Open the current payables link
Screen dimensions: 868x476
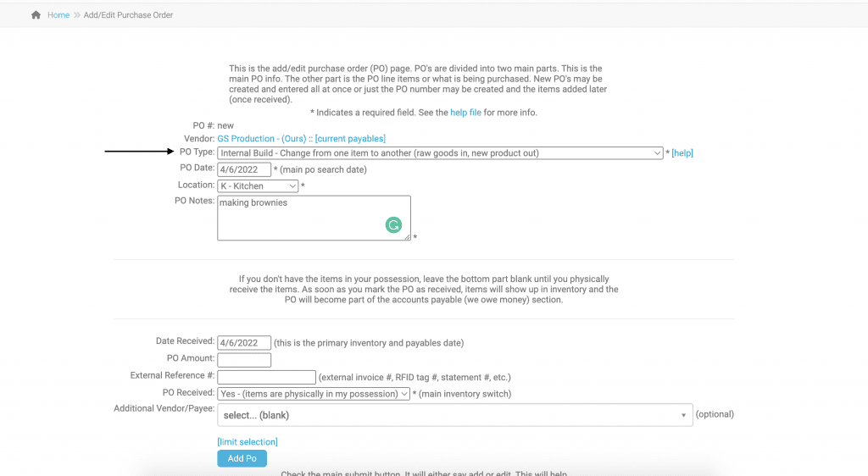(x=350, y=139)
